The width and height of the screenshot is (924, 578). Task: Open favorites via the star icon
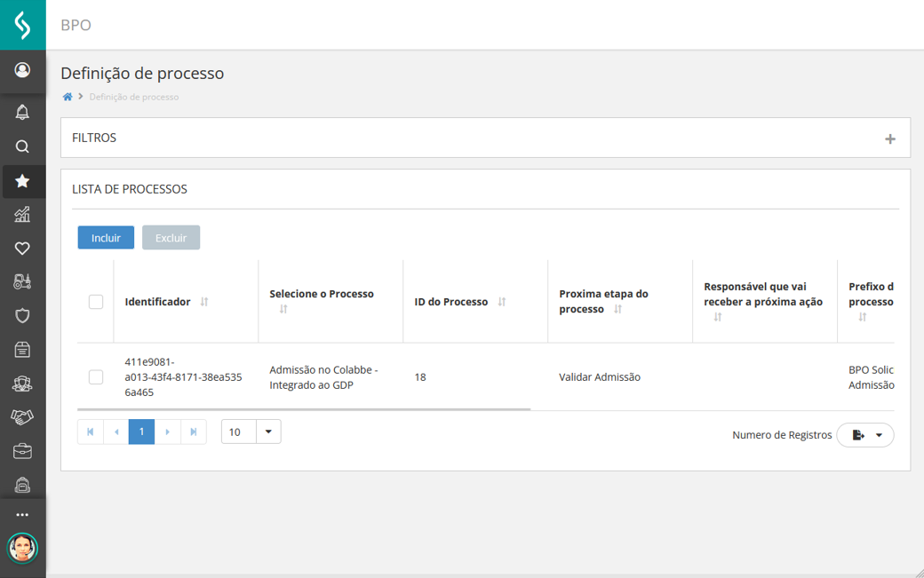(x=22, y=181)
